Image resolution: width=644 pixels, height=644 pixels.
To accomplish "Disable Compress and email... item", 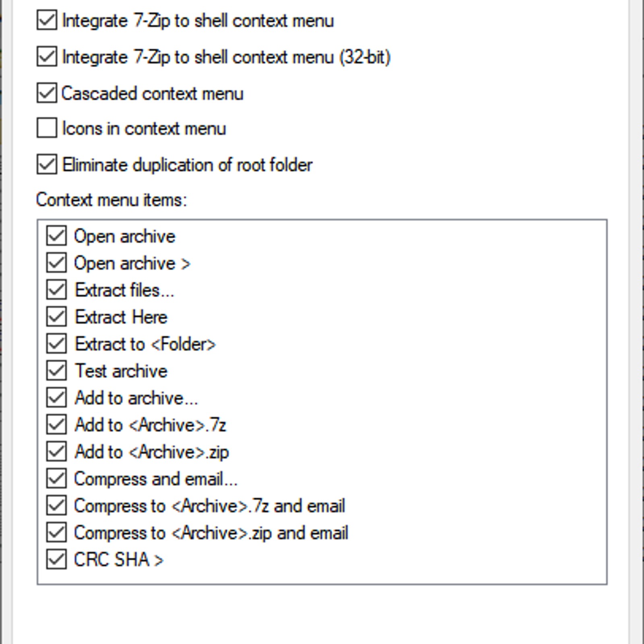I will (56, 479).
